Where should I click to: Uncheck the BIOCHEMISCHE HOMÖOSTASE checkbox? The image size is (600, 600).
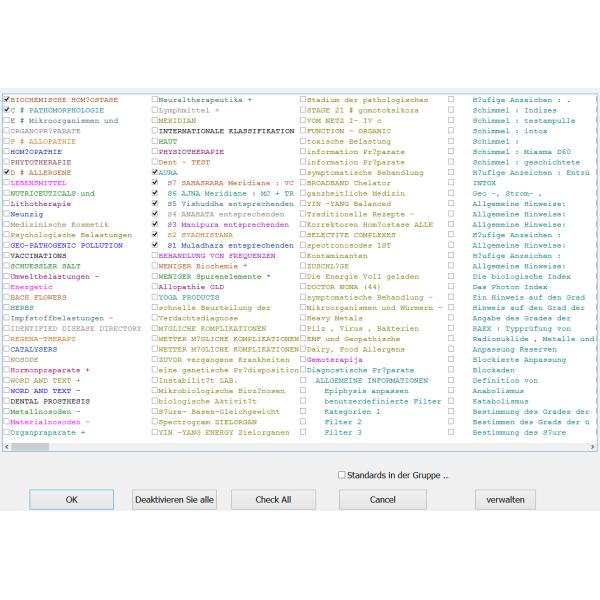tap(7, 100)
